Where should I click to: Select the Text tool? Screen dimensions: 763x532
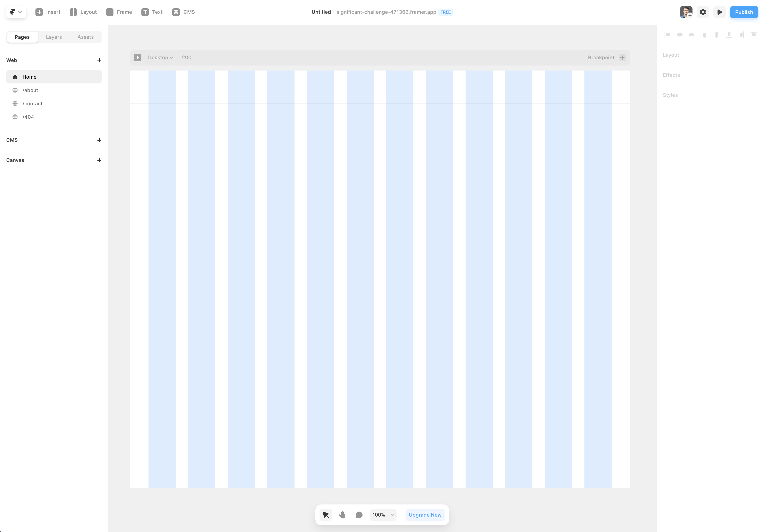(x=152, y=12)
